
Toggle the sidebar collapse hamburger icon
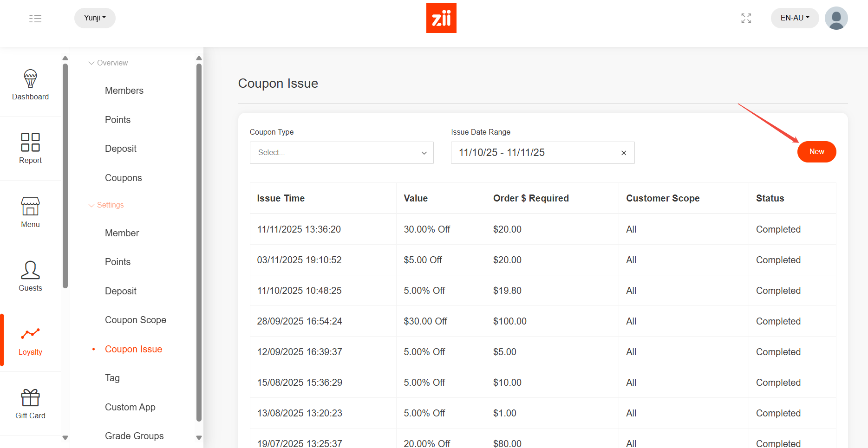(35, 19)
